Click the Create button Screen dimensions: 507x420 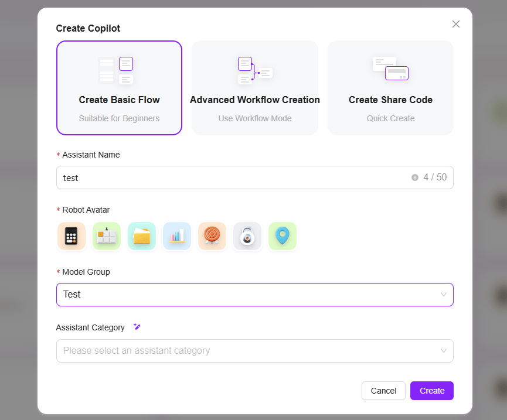(432, 391)
